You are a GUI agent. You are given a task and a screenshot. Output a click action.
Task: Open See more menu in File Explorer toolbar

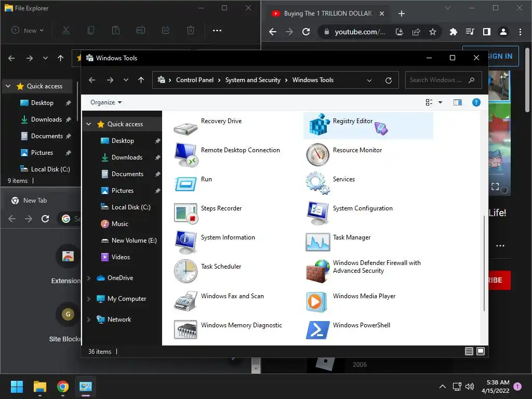217,31
